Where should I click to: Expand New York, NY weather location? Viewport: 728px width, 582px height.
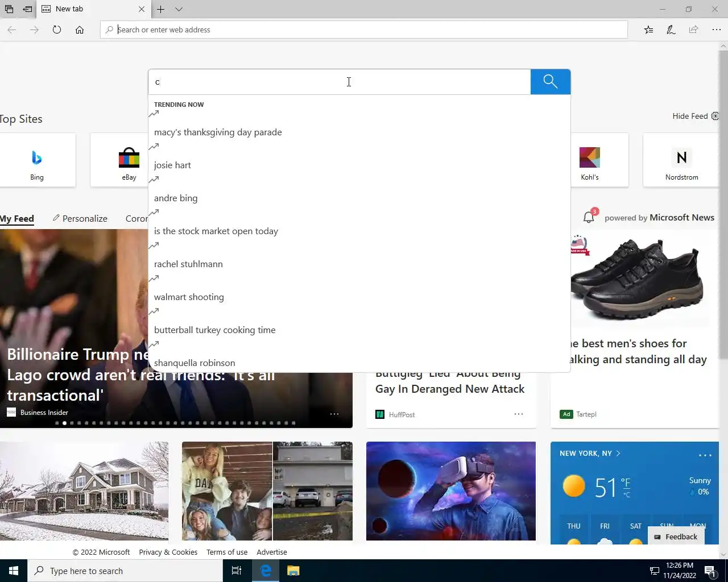pyautogui.click(x=590, y=453)
